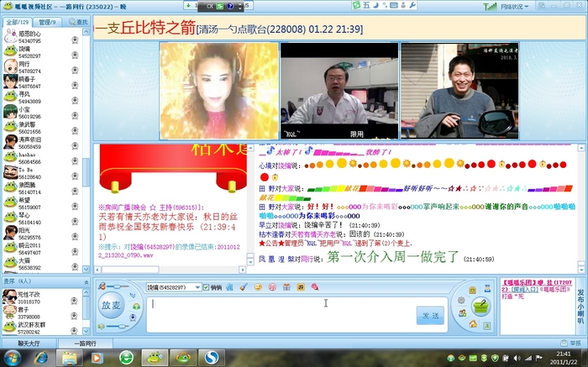This screenshot has height=367, width=588.
Task: Send a rose flower icon
Action: pyautogui.click(x=315, y=287)
